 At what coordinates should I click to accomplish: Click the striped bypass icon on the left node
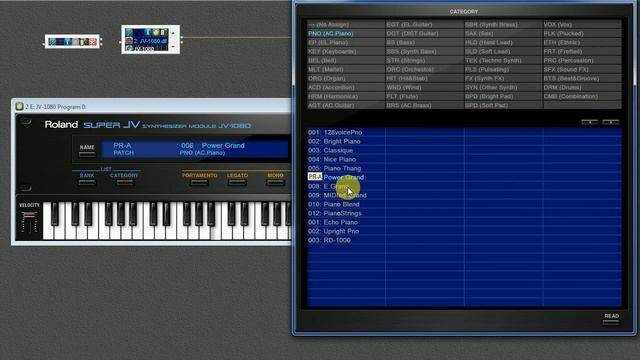point(52,42)
